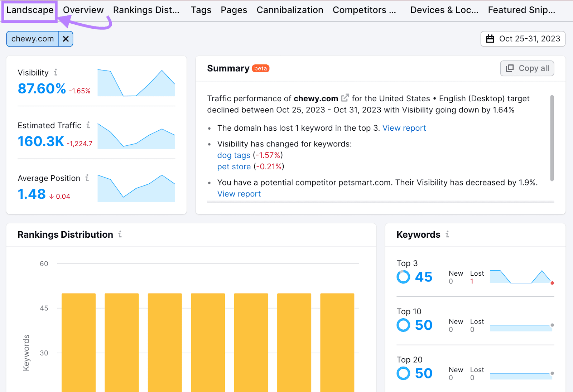
Task: Open chewy.com external link icon
Action: [x=345, y=98]
